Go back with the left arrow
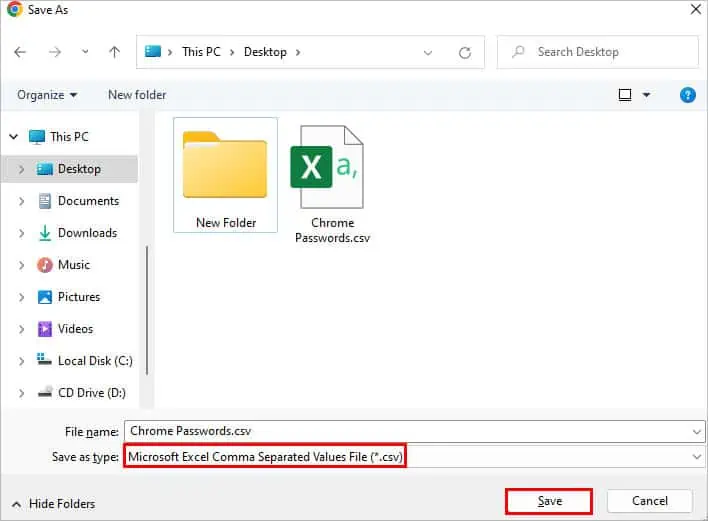Image resolution: width=708 pixels, height=521 pixels. click(20, 52)
